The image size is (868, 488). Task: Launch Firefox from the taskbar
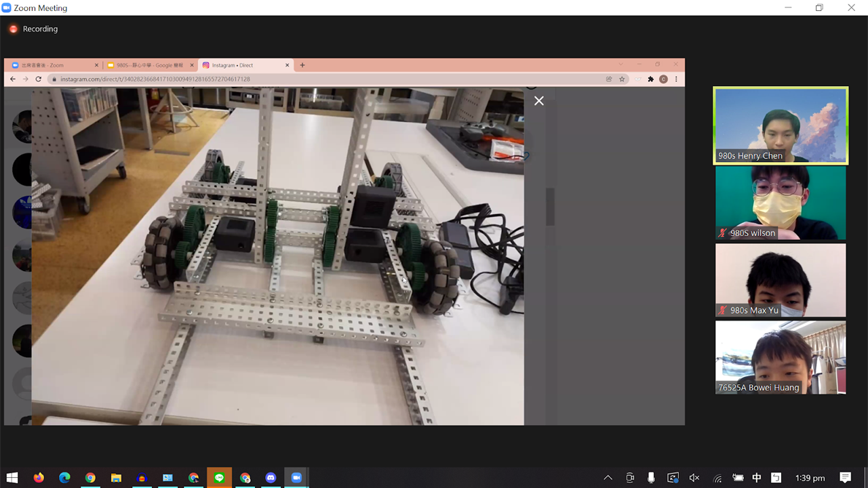click(39, 478)
